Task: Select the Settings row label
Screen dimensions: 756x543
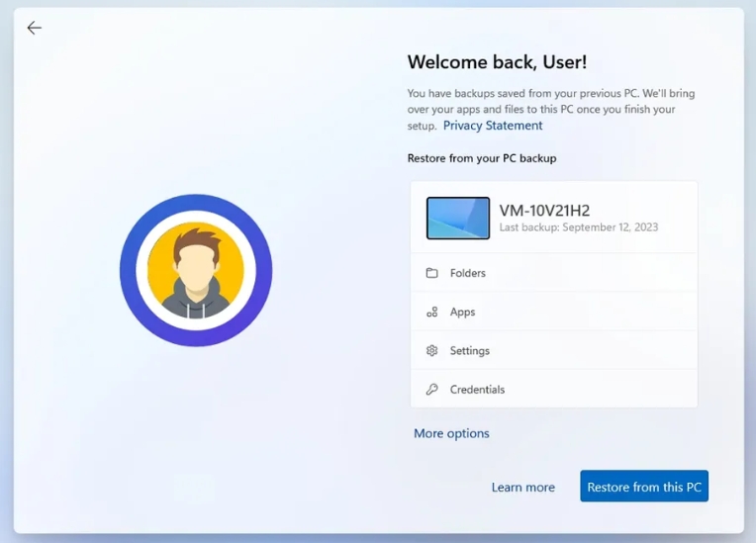Action: coord(470,351)
